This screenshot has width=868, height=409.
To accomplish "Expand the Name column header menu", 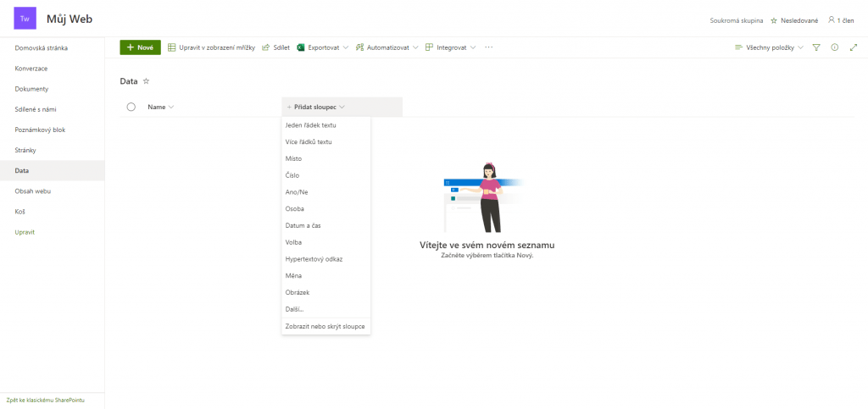I will [x=160, y=107].
